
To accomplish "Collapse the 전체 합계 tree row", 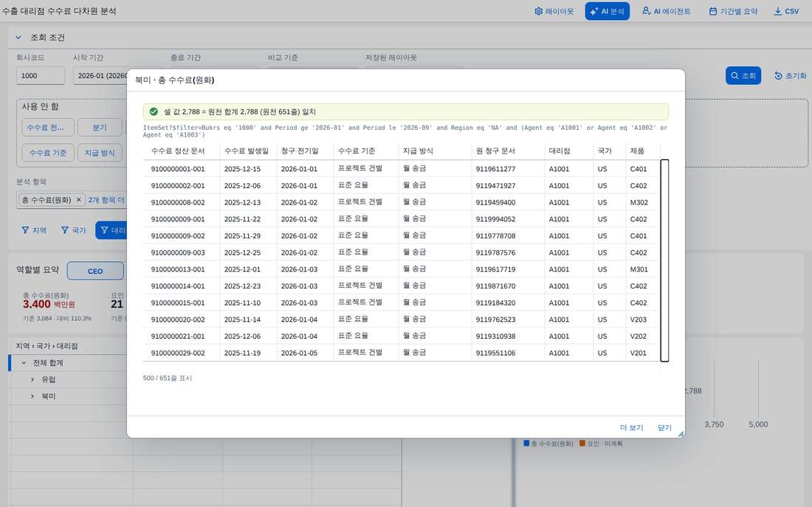I will [x=24, y=363].
